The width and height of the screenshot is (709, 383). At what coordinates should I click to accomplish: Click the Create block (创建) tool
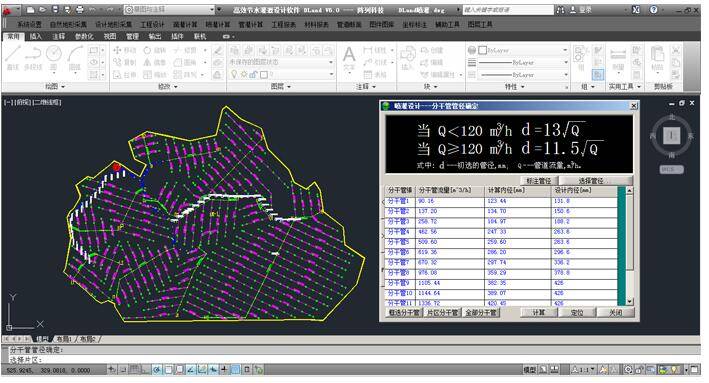pos(432,50)
